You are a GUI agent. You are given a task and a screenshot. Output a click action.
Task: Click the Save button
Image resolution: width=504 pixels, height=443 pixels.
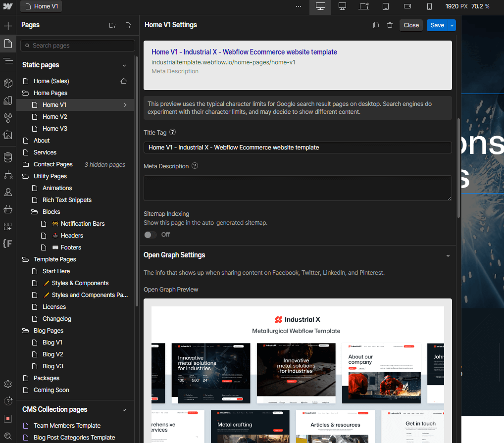pyautogui.click(x=437, y=25)
